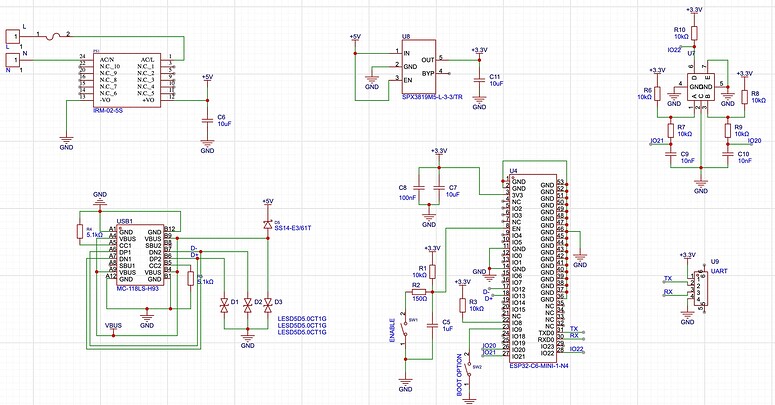The width and height of the screenshot is (775, 405).
Task: Click the fuse symbol on the L line
Action: [54, 36]
